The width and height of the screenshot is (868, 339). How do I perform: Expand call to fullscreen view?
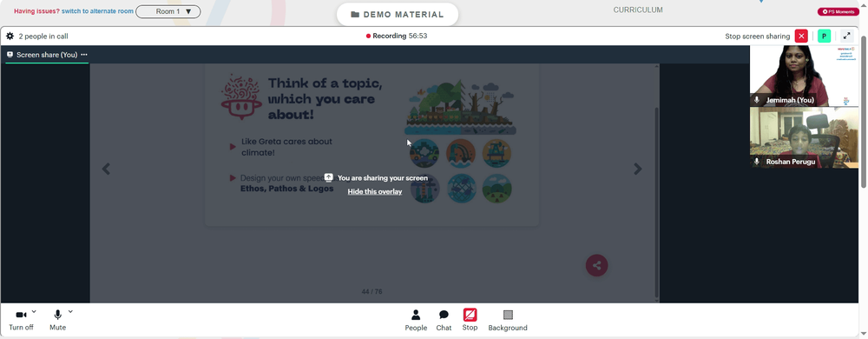coord(846,36)
